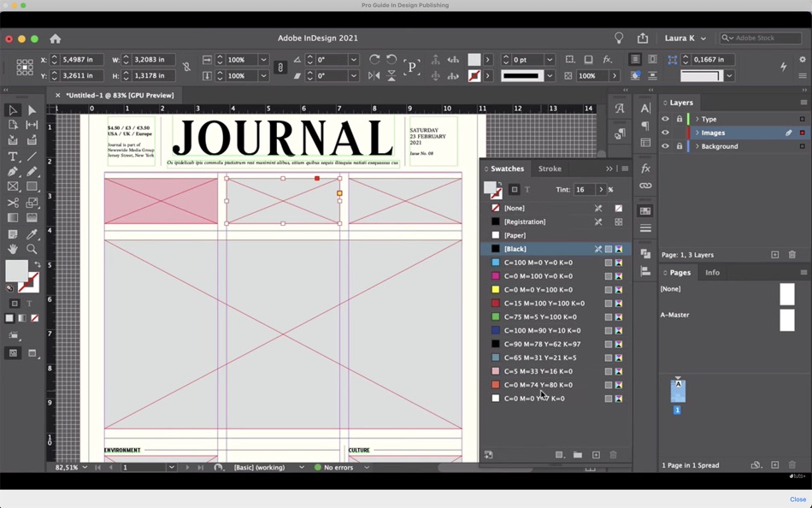Image resolution: width=812 pixels, height=508 pixels.
Task: Select the Eyedropper tool
Action: [32, 233]
